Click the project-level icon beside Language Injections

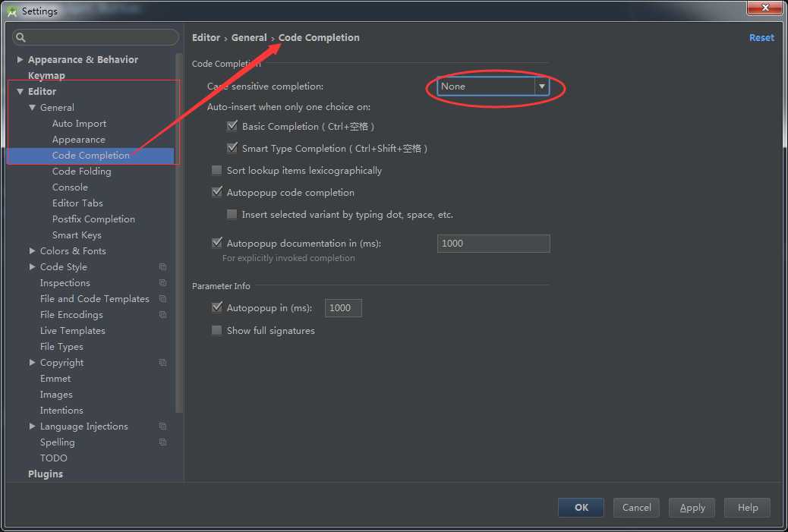162,426
